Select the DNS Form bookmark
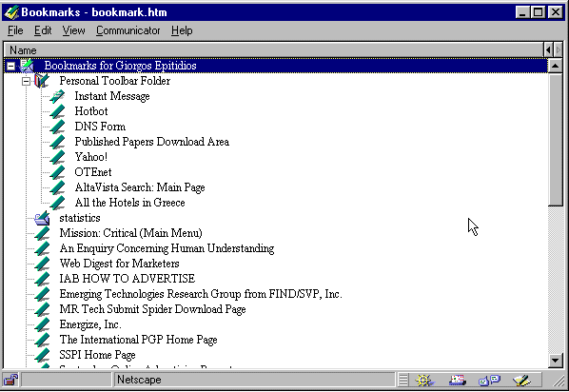569x392 pixels. pyautogui.click(x=100, y=127)
